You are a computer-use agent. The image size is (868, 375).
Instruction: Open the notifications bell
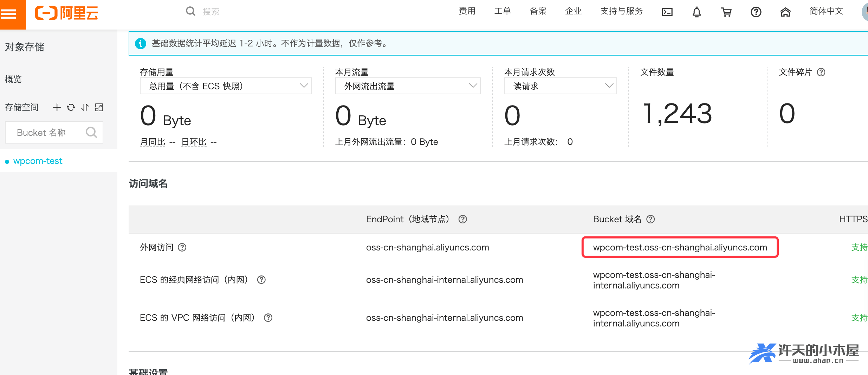tap(697, 12)
